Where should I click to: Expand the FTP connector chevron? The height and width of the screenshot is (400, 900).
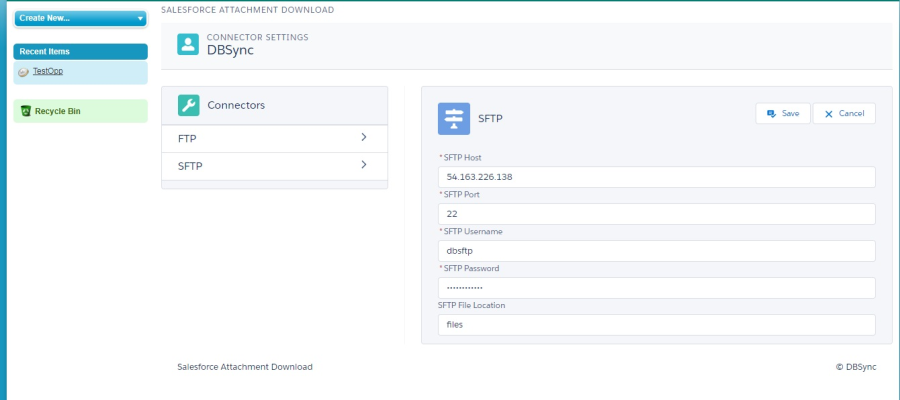[364, 137]
